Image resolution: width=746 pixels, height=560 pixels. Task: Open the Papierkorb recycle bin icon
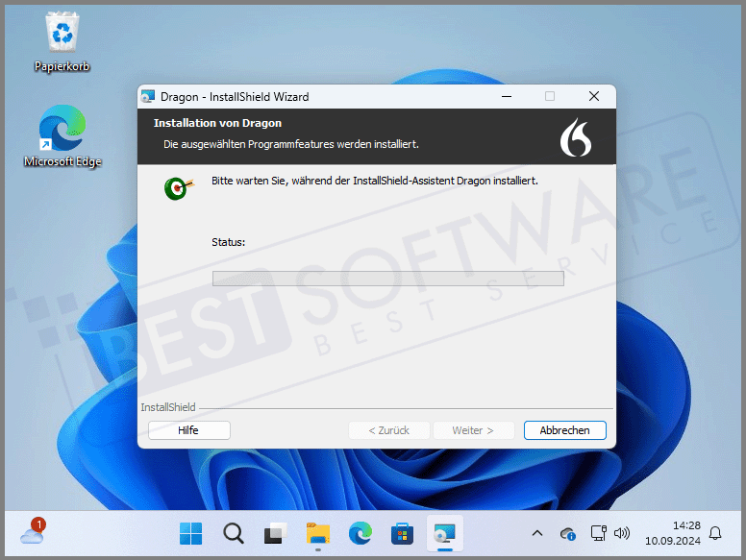(x=62, y=36)
